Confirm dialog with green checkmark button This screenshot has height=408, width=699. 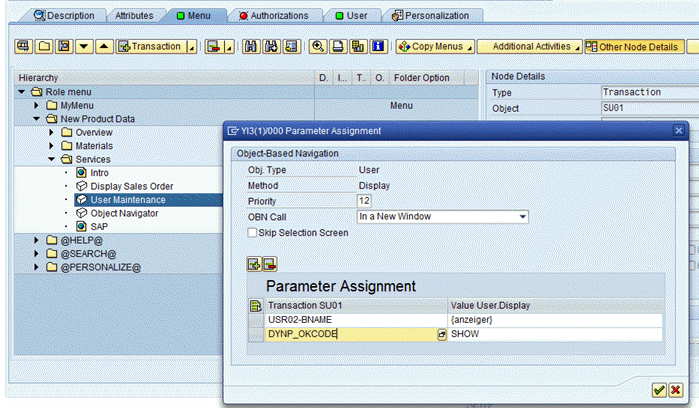[659, 390]
